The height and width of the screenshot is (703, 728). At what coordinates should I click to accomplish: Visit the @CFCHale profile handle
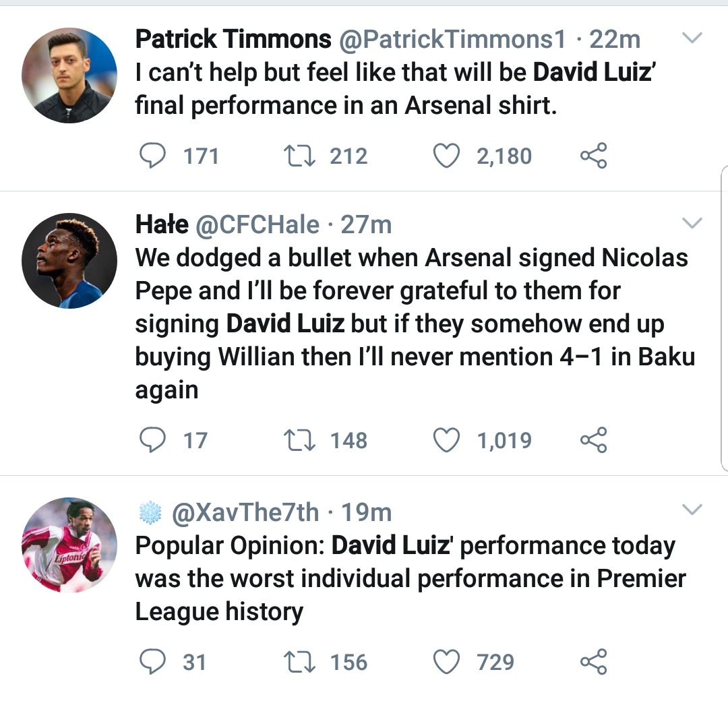(257, 224)
